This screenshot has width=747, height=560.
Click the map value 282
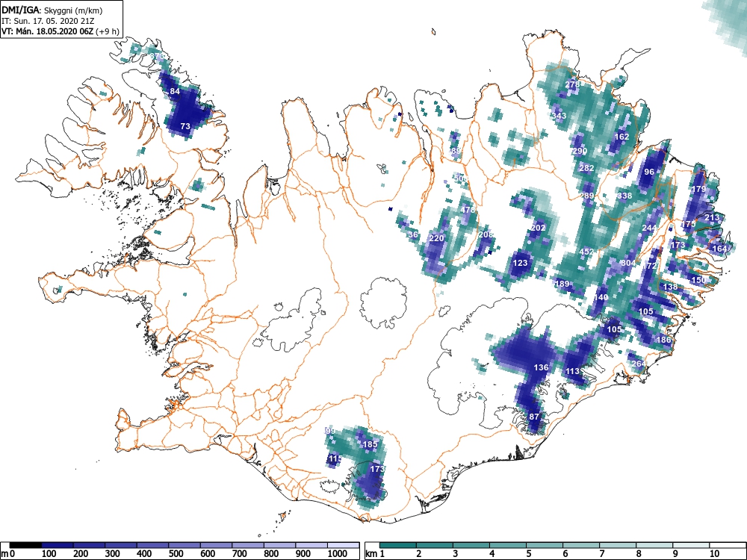coord(586,168)
